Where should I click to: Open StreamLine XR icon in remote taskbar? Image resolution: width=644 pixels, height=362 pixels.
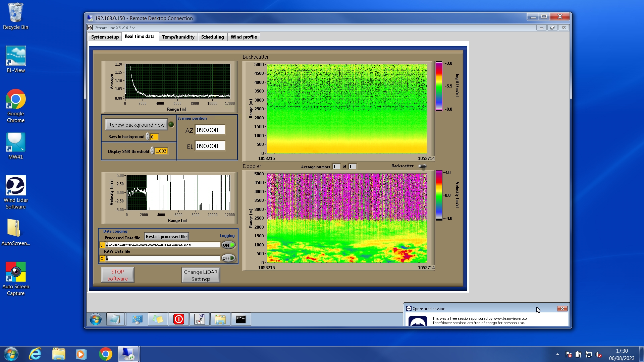tap(200, 319)
